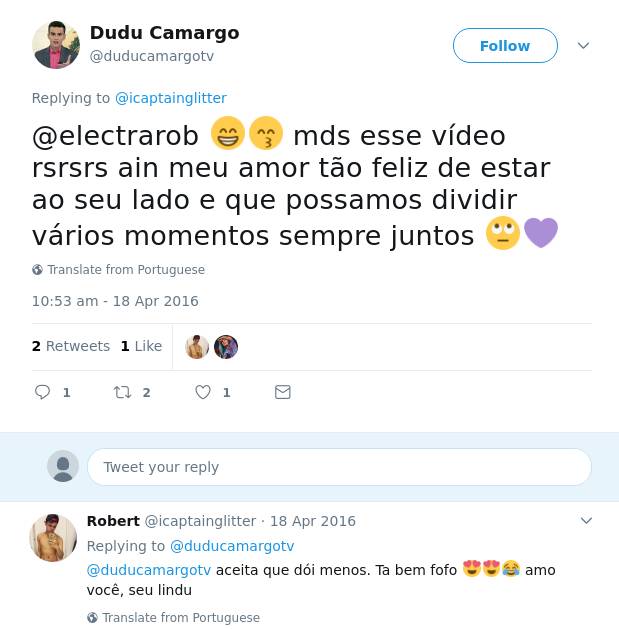Click the reply speech bubble icon
The image size is (619, 629).
tap(42, 392)
